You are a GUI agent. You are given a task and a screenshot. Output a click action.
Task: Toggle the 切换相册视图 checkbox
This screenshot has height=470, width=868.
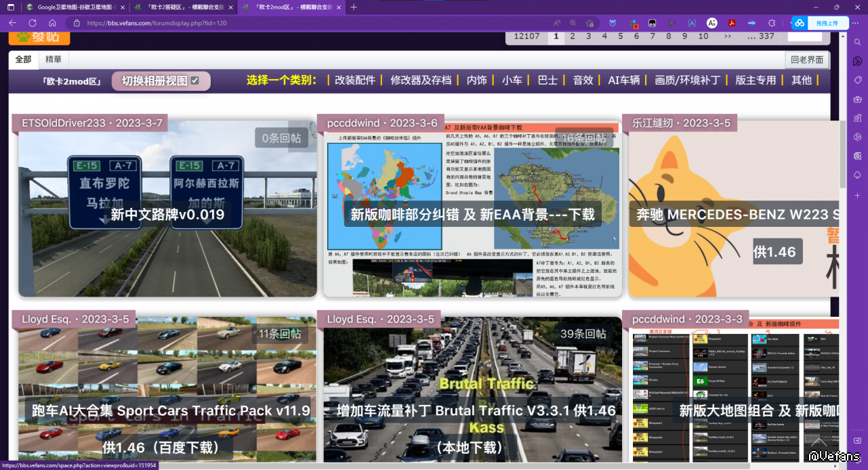pos(194,81)
